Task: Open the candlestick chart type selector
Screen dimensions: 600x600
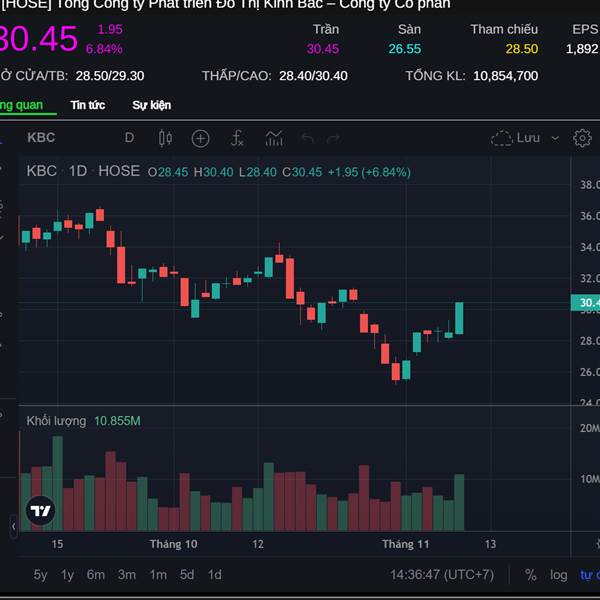Action: (x=165, y=138)
